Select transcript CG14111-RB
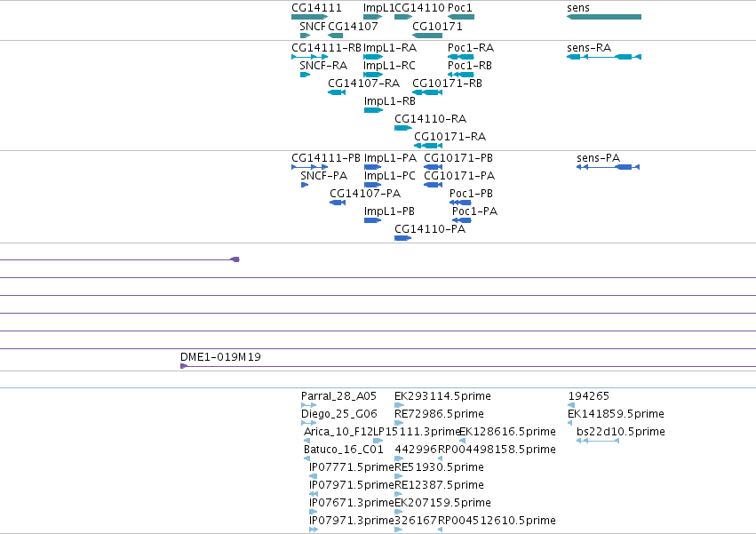The height and width of the screenshot is (534, 756). click(309, 57)
